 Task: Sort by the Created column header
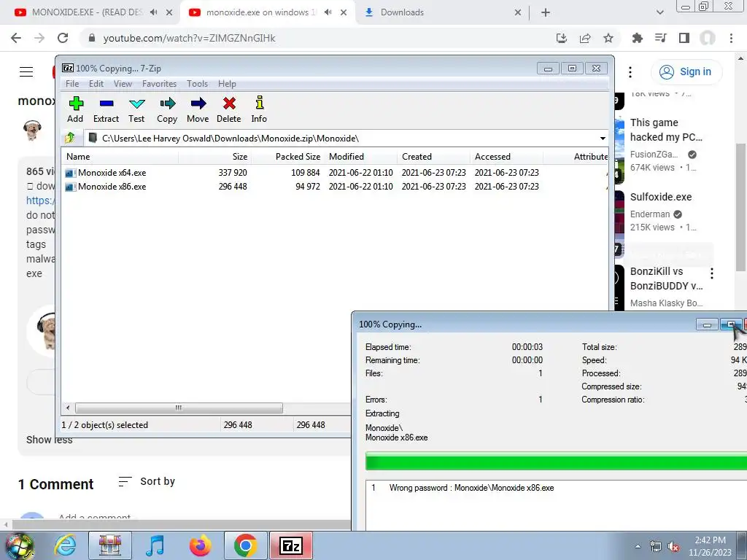tap(433, 157)
